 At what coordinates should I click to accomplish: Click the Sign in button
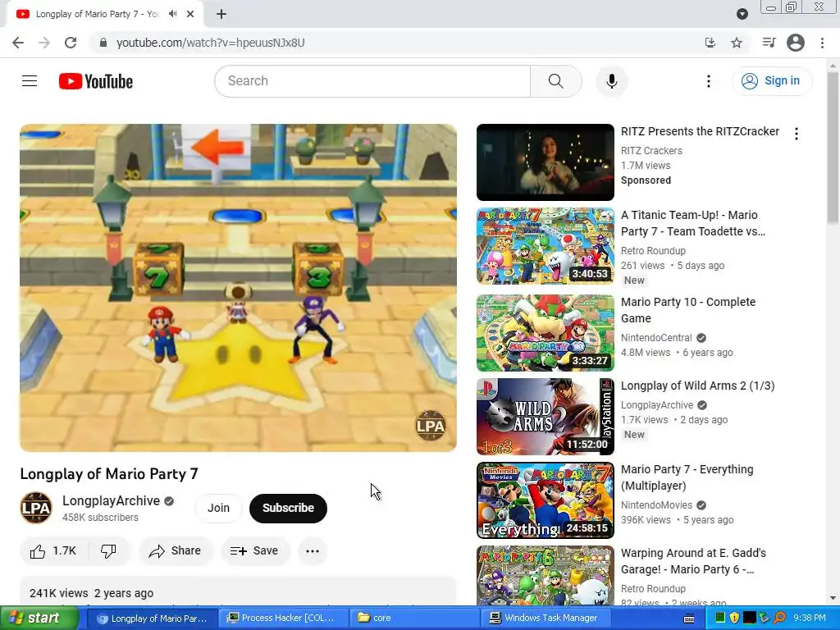(771, 81)
